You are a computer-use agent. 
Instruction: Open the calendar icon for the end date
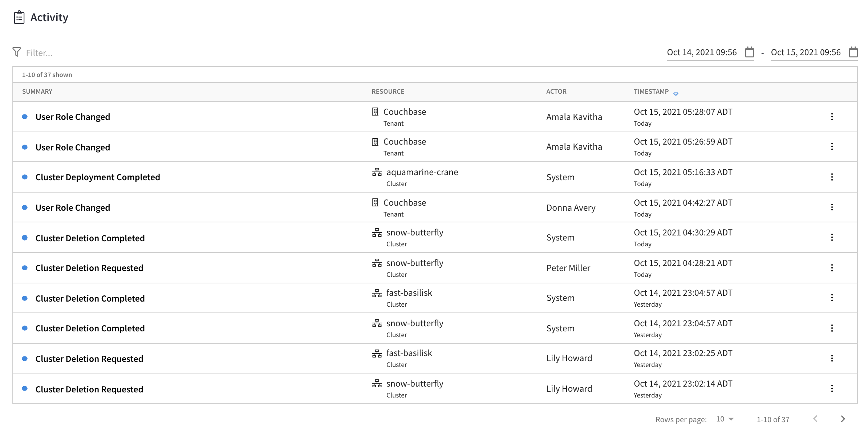(x=852, y=52)
